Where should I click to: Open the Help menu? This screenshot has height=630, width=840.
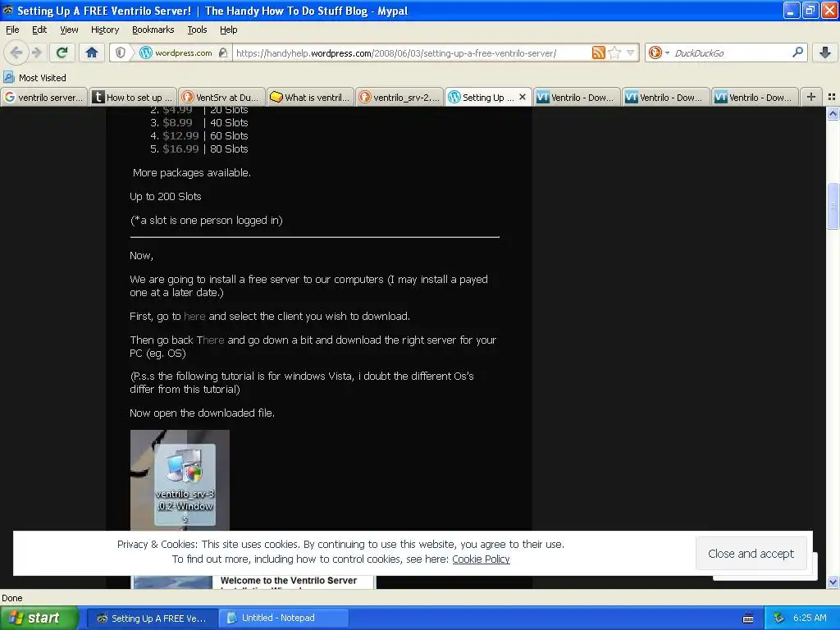pyautogui.click(x=229, y=30)
